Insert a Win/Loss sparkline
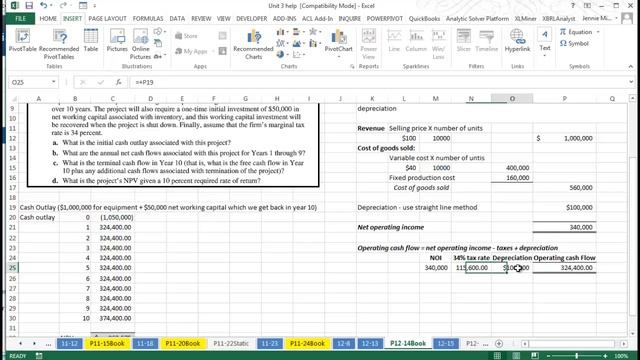This screenshot has height=360, width=640. click(x=438, y=44)
